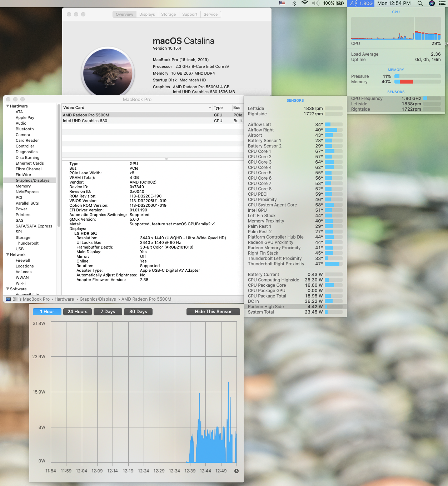The height and width of the screenshot is (486, 448).
Task: Click Intel GPU temperature row
Action: coord(295,210)
